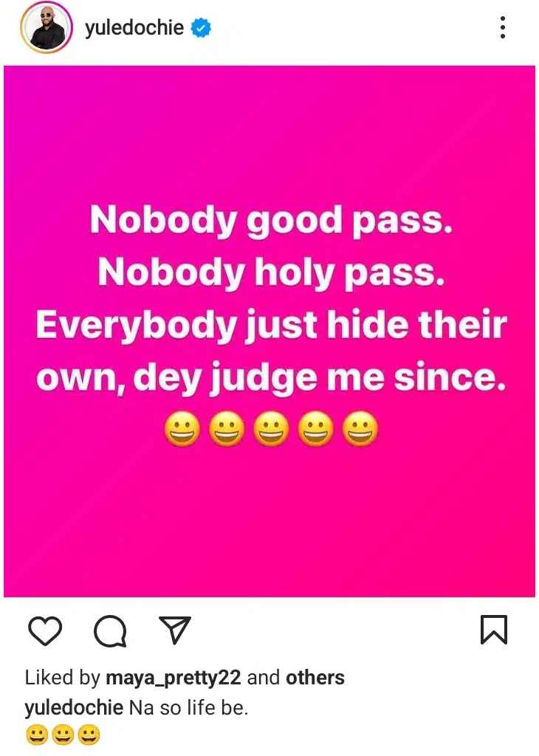
Task: Open yuledochie's profile from the caption username
Action: point(74,708)
